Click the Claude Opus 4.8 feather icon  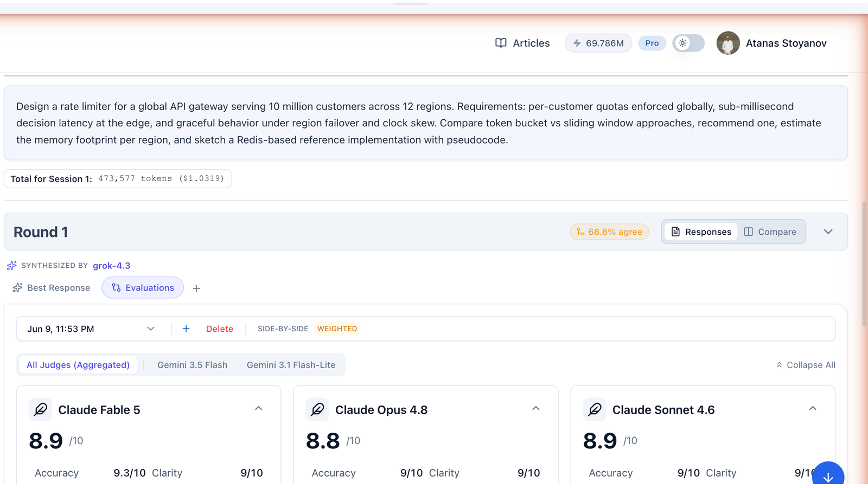click(x=318, y=409)
